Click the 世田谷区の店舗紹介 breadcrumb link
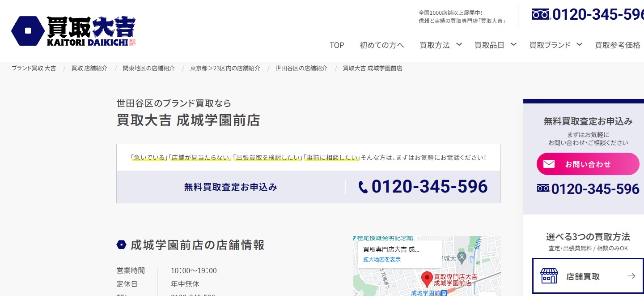The width and height of the screenshot is (644, 296). click(x=301, y=68)
